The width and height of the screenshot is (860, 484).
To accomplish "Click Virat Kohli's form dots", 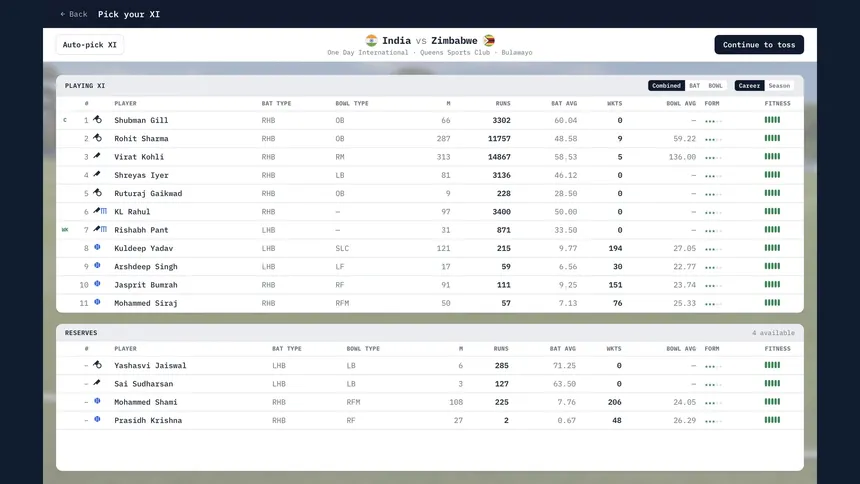I will 713,158.
